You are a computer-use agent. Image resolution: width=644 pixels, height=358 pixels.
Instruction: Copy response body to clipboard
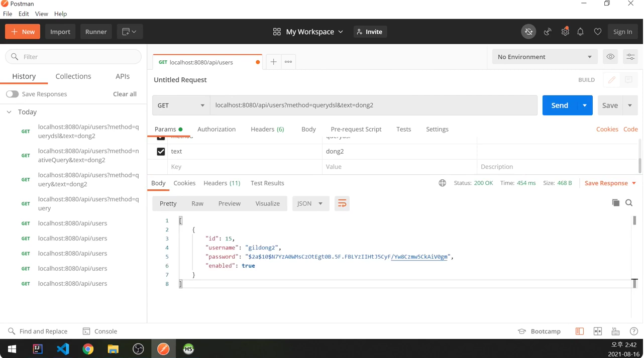coord(616,203)
